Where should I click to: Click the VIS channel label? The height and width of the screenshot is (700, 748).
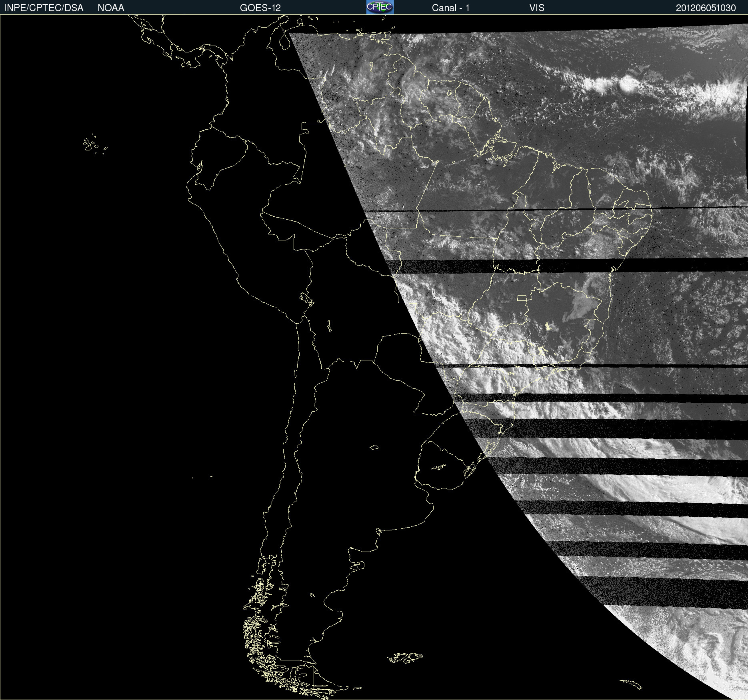click(x=537, y=8)
